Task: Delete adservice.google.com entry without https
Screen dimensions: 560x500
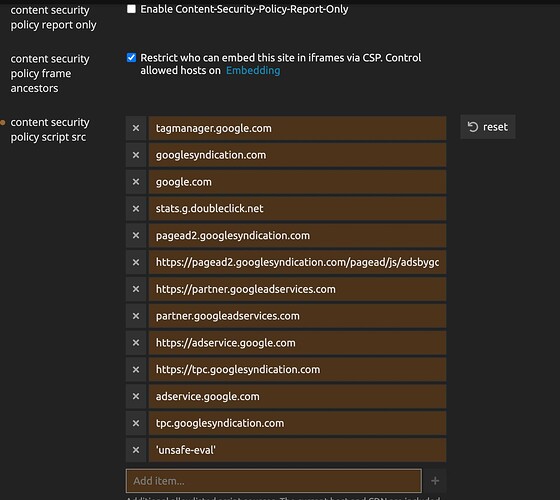Action: pyautogui.click(x=136, y=396)
